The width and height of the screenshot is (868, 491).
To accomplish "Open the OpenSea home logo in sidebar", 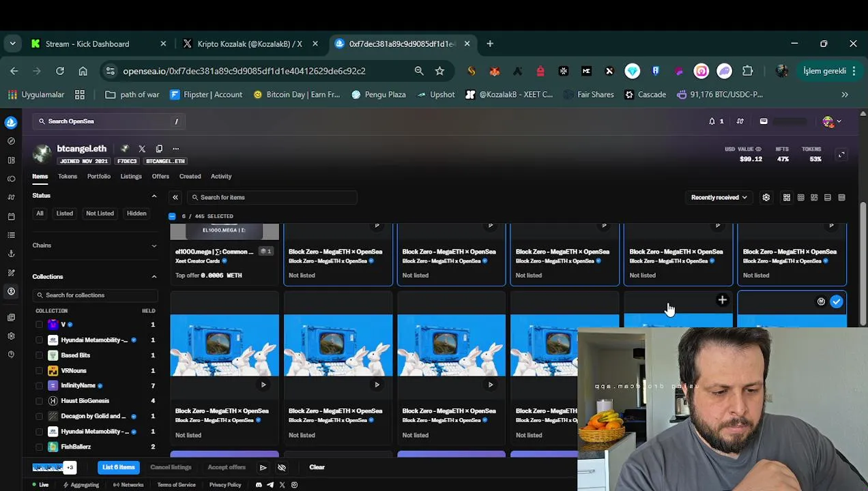I will (x=11, y=122).
